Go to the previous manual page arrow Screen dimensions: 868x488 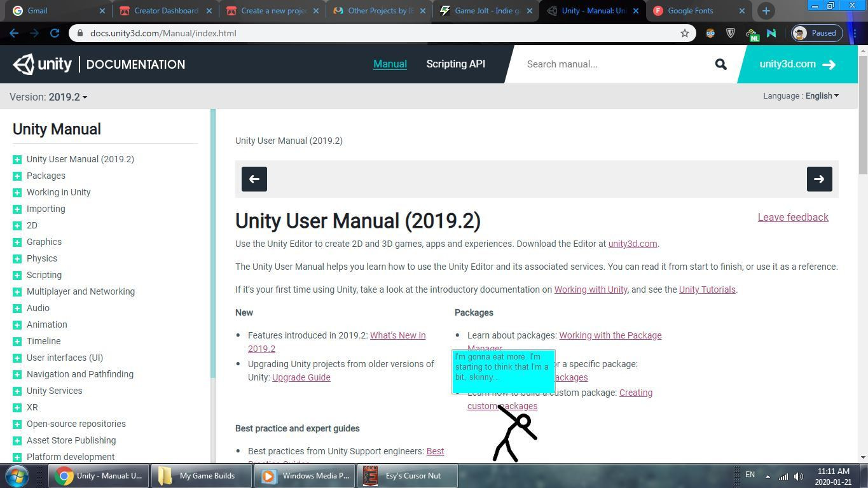pos(254,179)
